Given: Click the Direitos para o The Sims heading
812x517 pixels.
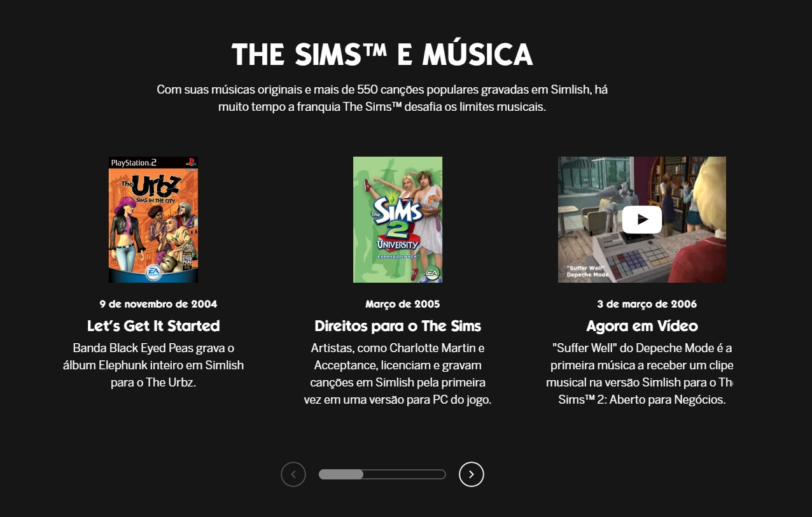Looking at the screenshot, I should point(398,326).
